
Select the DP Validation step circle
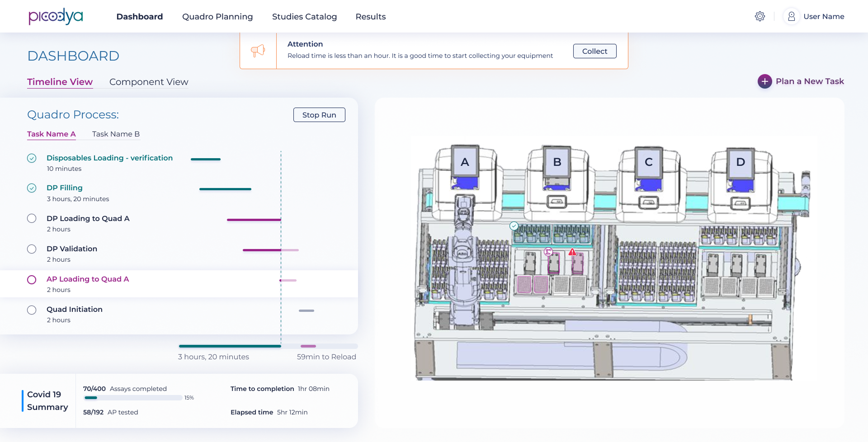point(32,249)
